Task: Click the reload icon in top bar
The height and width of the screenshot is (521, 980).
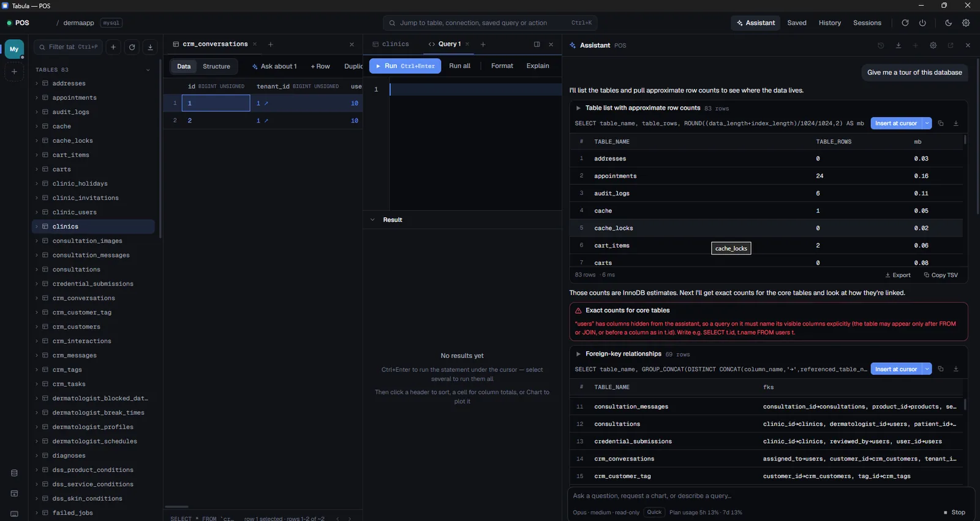Action: coord(905,23)
